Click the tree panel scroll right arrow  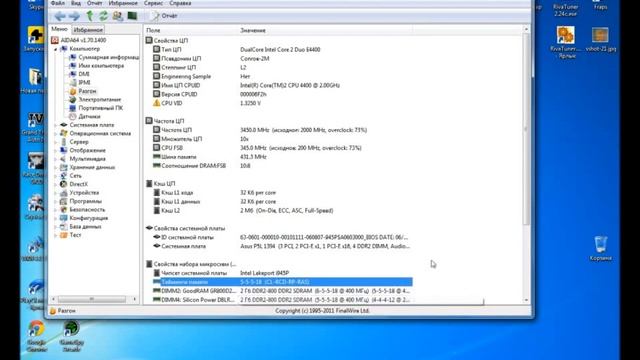(x=135, y=299)
